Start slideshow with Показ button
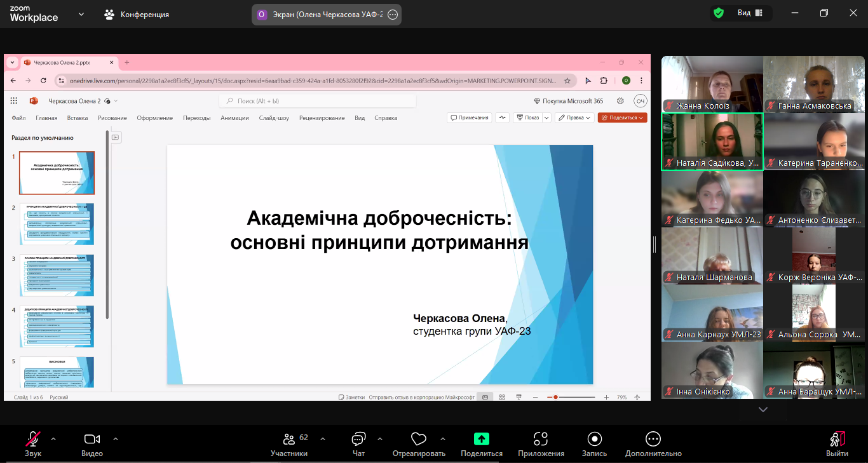Image resolution: width=868 pixels, height=463 pixels. pyautogui.click(x=527, y=117)
